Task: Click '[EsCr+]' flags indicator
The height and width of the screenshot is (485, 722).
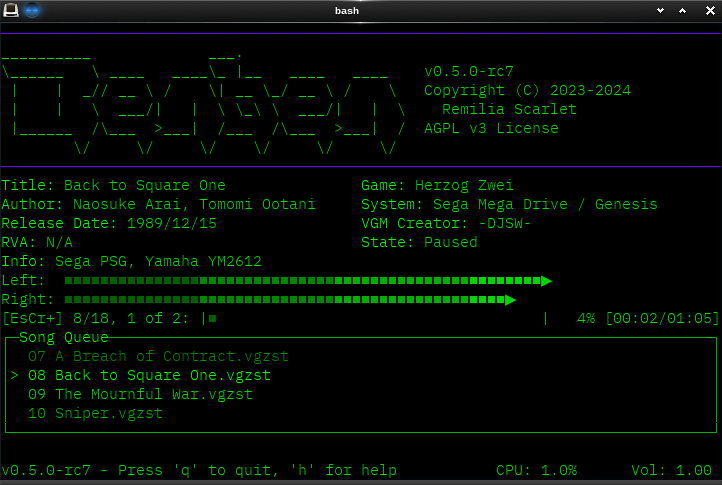Action: click(32, 318)
